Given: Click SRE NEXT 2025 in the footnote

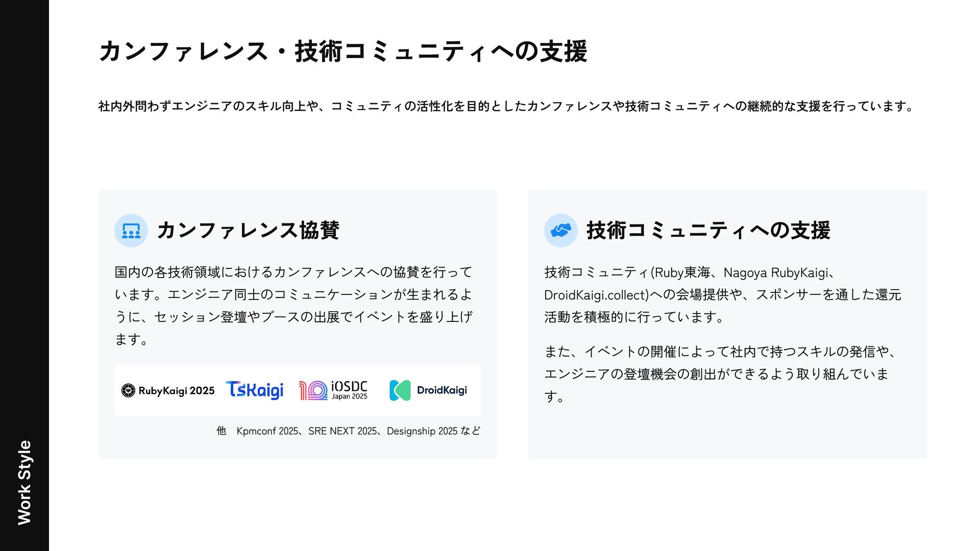Looking at the screenshot, I should click(342, 431).
